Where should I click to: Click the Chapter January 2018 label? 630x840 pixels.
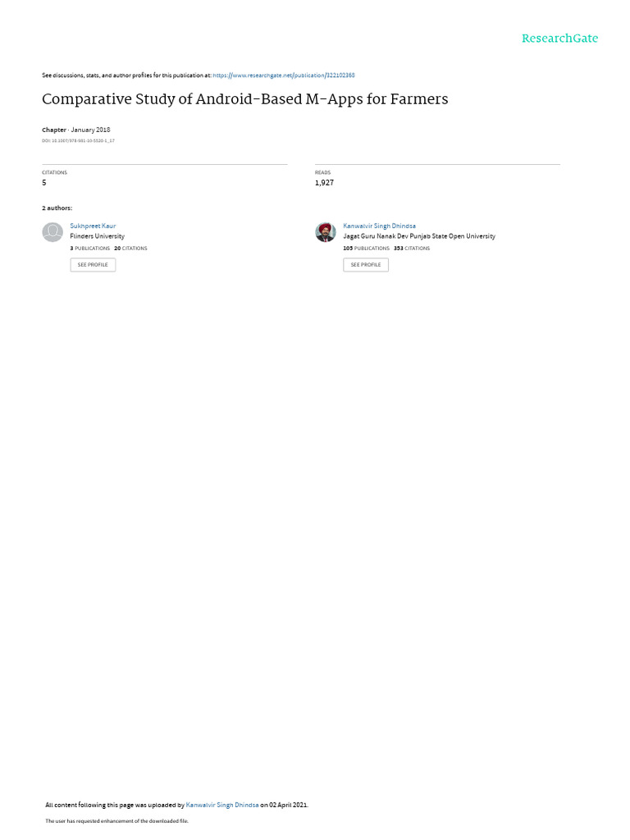76,130
